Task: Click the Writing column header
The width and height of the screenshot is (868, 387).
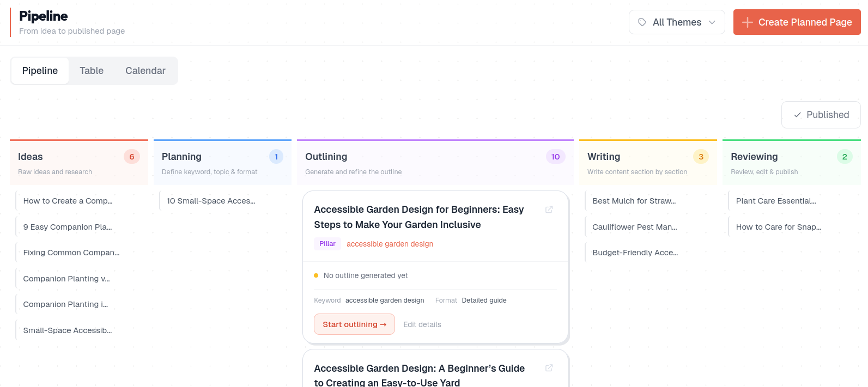Action: point(648,163)
